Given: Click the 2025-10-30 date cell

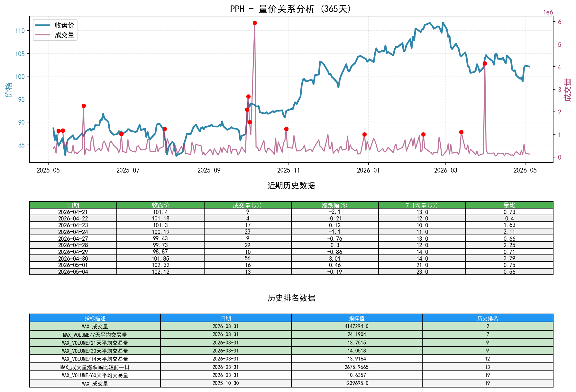Looking at the screenshot, I should (x=226, y=383).
